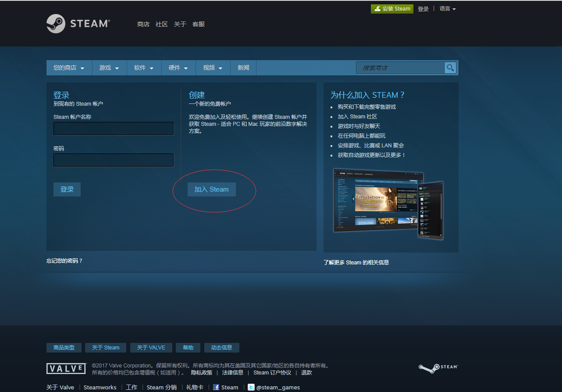562x392 pixels.
Task: Focus the 密码 password field
Action: (114, 160)
